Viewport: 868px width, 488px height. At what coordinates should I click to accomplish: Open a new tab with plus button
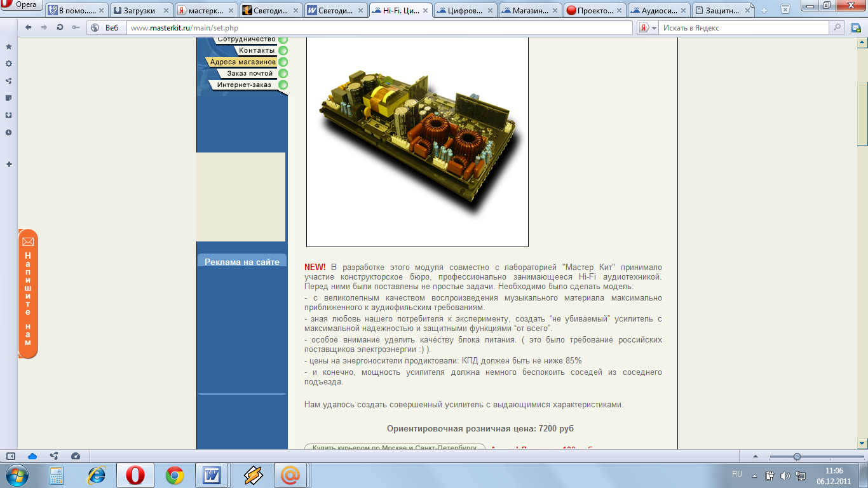click(x=764, y=11)
